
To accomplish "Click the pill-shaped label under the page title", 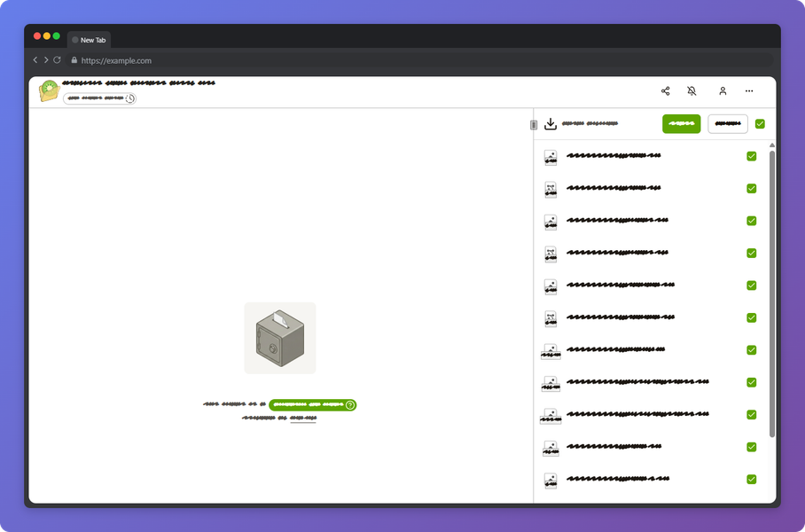I will (99, 98).
